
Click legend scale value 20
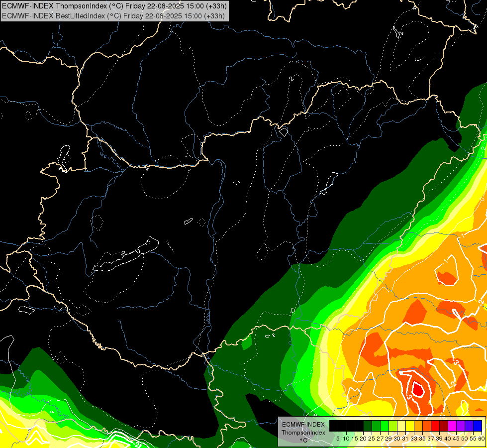pyautogui.click(x=364, y=439)
